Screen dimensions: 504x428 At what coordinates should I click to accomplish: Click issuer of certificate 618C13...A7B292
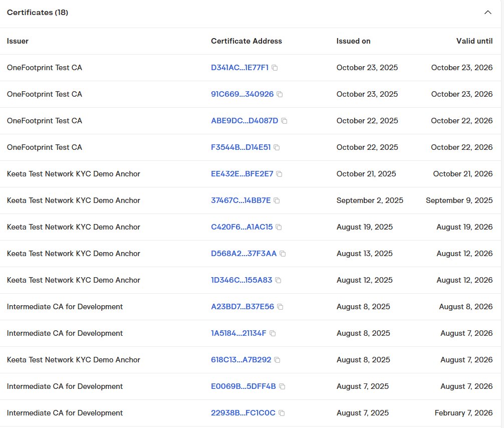coord(74,360)
